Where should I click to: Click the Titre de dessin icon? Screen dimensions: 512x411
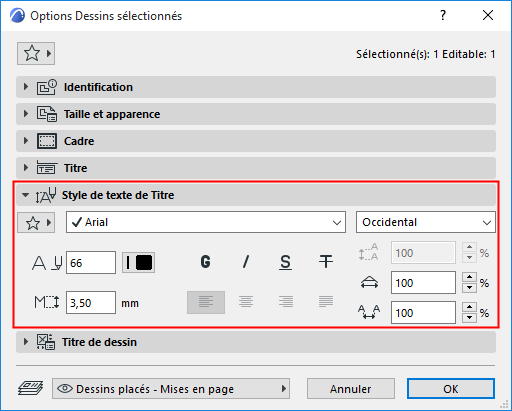coord(46,342)
